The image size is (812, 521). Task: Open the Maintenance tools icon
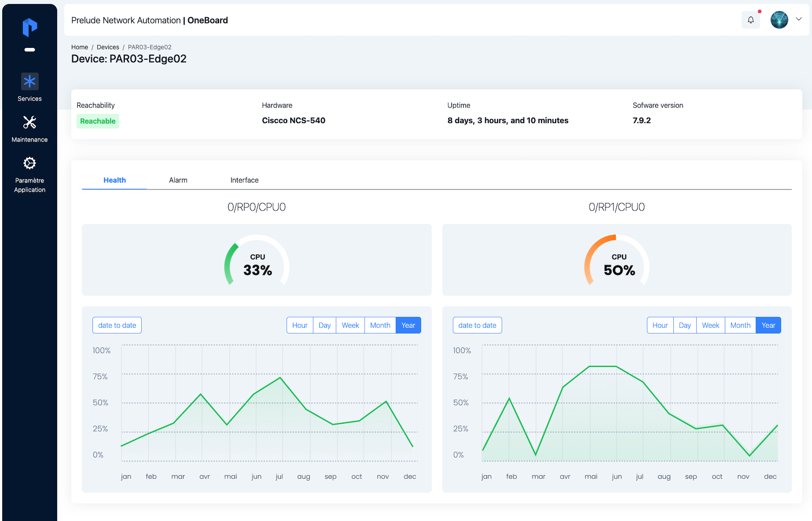click(30, 122)
